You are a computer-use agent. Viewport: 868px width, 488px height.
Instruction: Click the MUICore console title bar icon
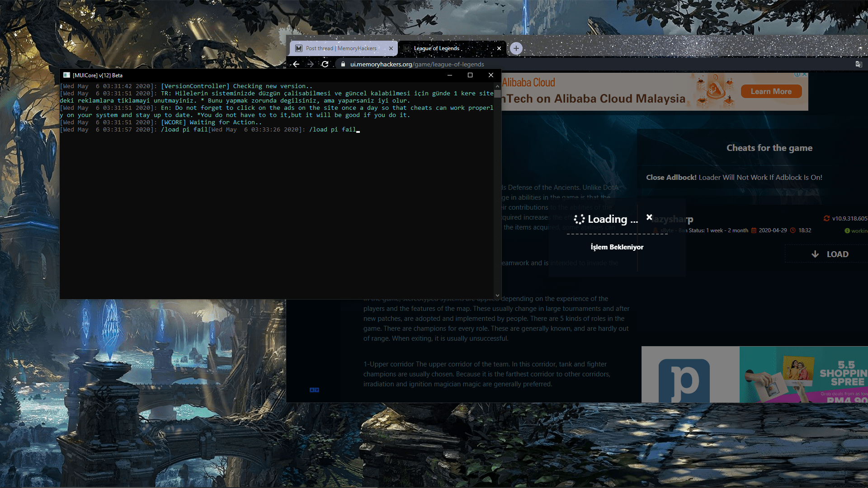pos(66,75)
